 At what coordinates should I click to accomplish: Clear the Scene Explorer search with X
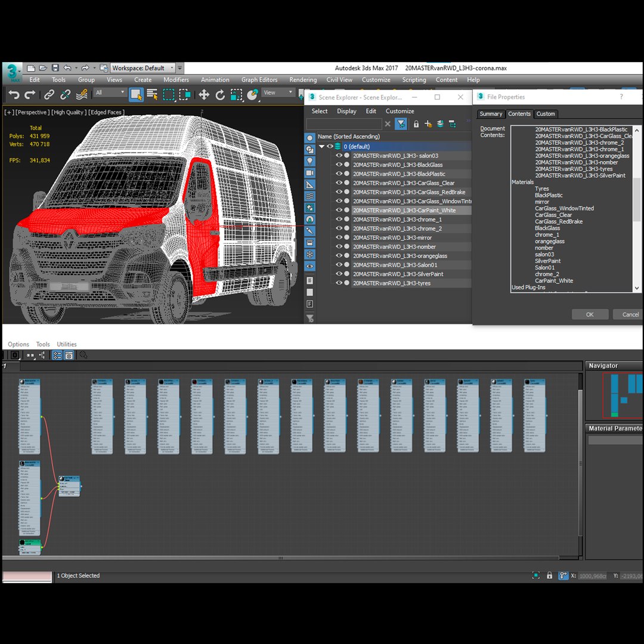(x=388, y=123)
